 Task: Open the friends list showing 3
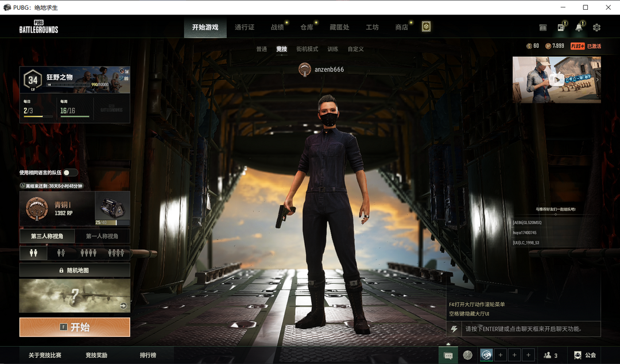coord(551,355)
